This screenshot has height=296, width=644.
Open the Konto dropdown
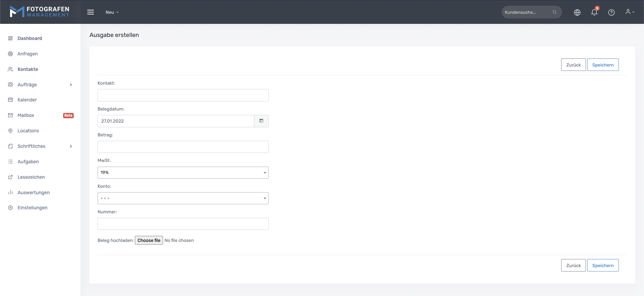pos(183,198)
